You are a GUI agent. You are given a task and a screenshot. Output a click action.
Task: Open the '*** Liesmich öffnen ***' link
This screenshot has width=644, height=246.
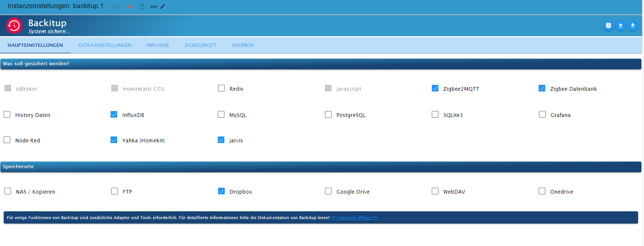point(354,218)
